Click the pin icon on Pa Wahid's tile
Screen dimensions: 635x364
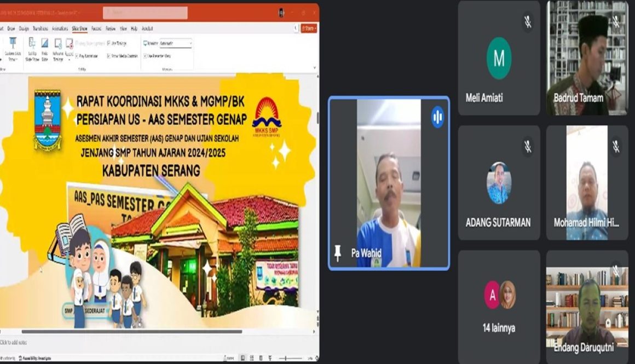pos(337,253)
